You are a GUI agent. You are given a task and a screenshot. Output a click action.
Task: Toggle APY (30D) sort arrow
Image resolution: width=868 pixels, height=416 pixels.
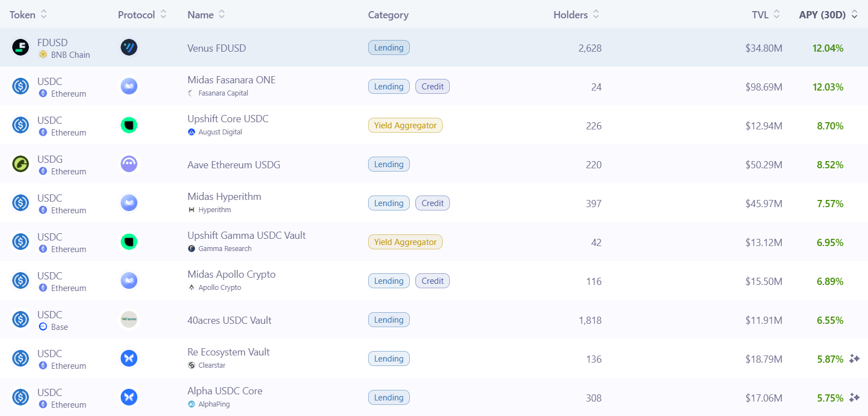pos(855,15)
